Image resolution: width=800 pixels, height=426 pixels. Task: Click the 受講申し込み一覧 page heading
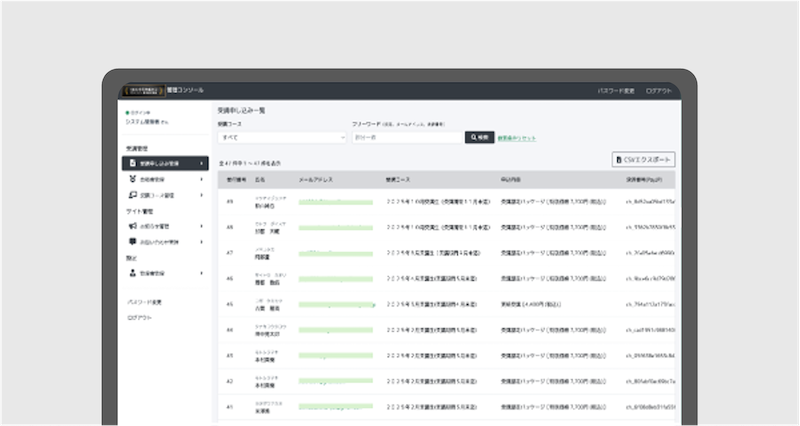241,110
